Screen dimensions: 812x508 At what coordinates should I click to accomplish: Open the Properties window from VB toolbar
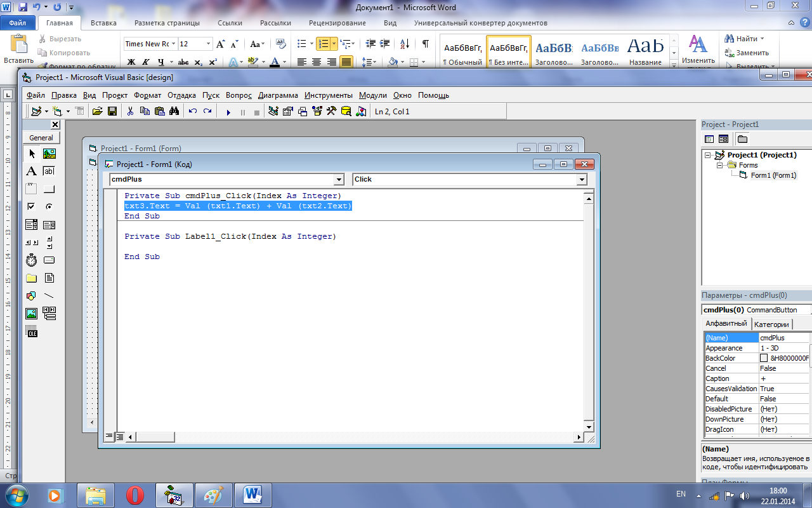click(x=288, y=112)
